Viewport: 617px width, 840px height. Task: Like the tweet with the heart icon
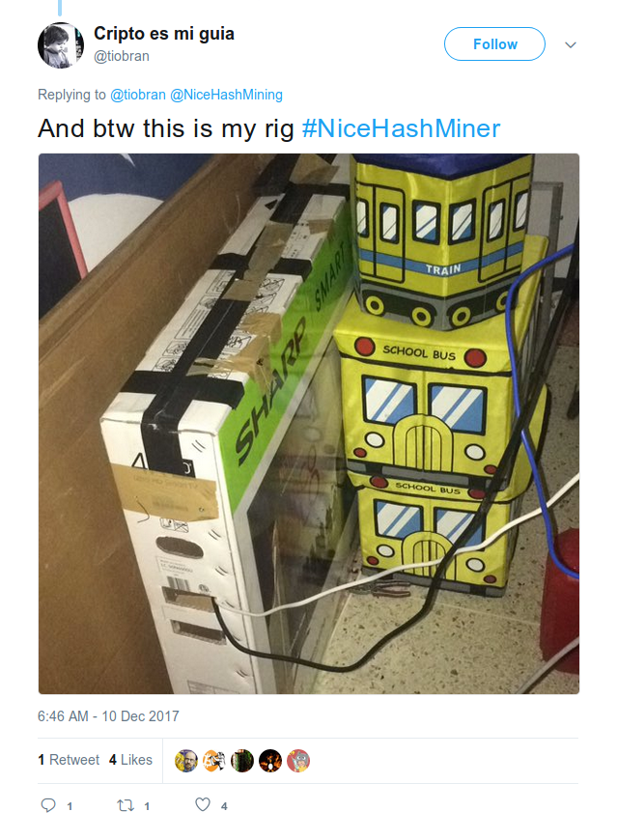coord(203,804)
